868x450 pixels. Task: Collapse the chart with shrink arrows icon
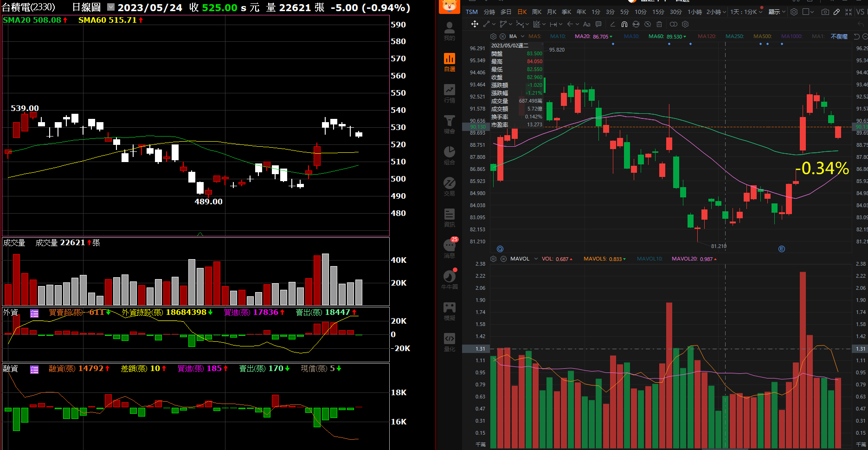coord(849,12)
